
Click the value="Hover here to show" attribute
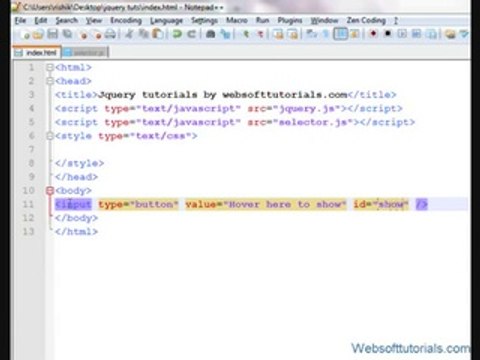coord(266,204)
